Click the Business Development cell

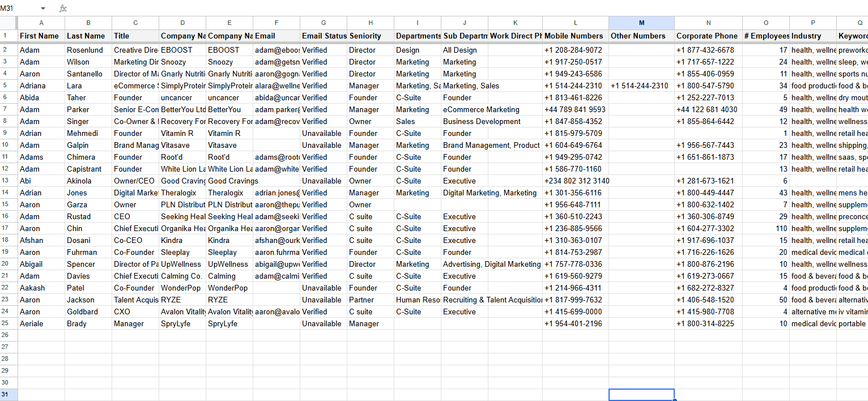(465, 121)
